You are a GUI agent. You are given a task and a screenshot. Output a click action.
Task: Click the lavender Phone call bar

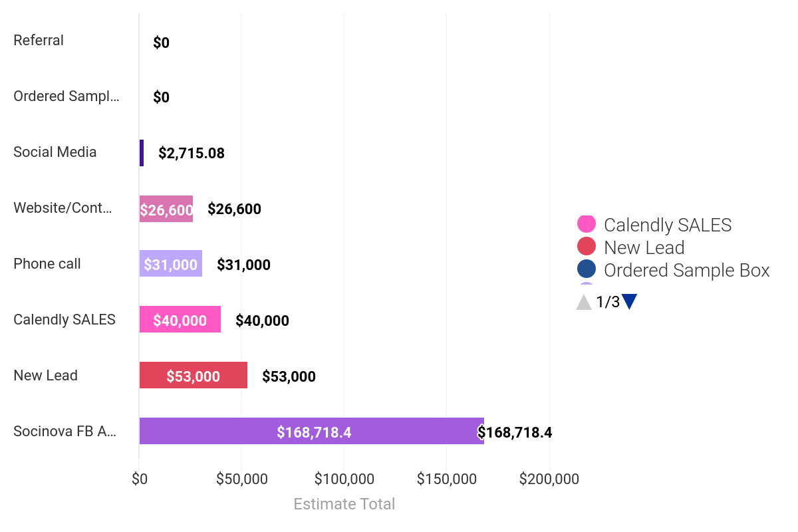pos(170,263)
